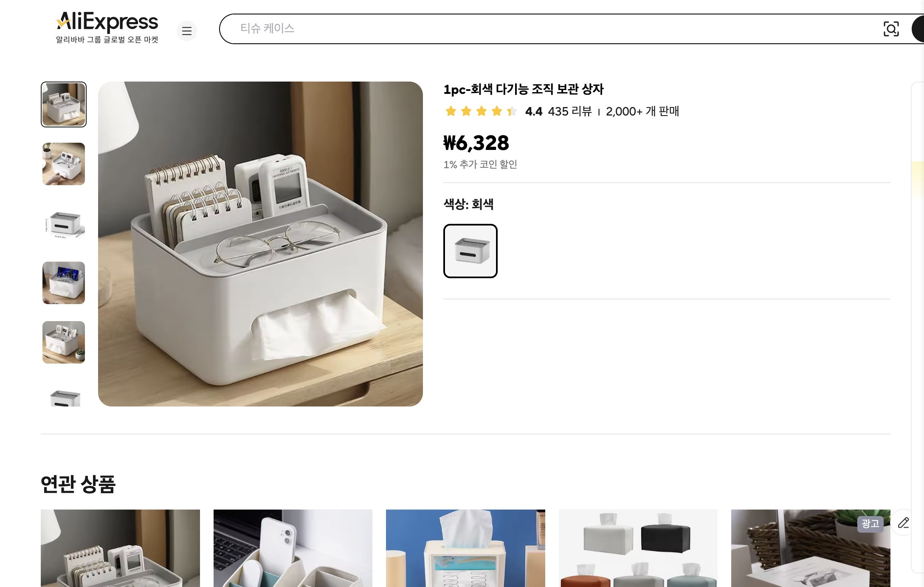Select thumbnail showing phone on organizer
924x587 pixels.
coord(64,283)
